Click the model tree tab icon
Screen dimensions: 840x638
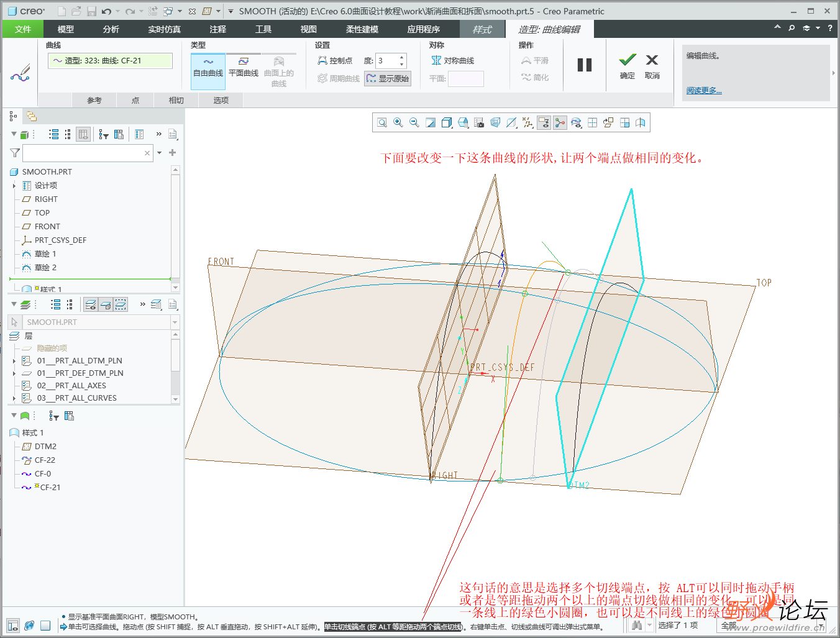tap(14, 116)
